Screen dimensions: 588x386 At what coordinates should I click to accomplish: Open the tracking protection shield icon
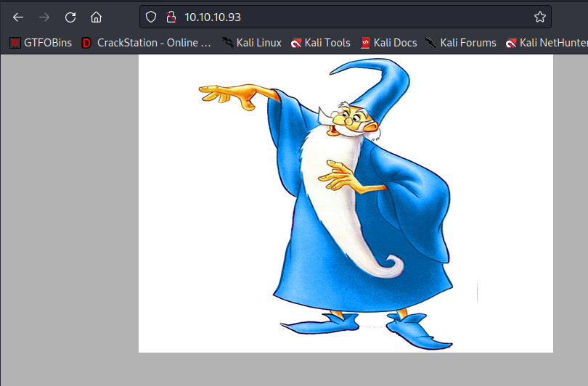[151, 17]
